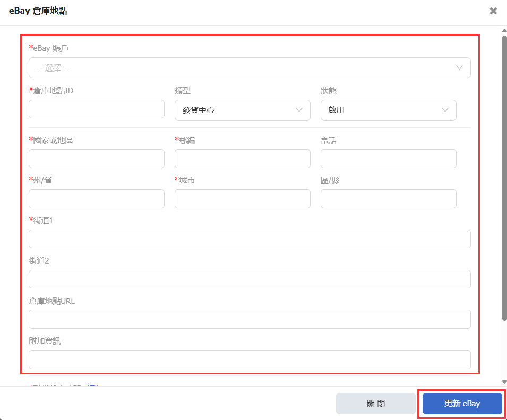Focus the 州/省 input field
The image size is (507, 420).
point(97,199)
